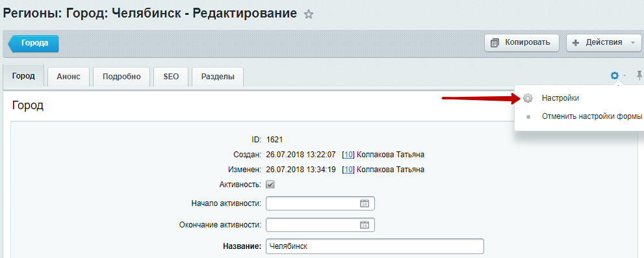Focus the Начало активности date field
The height and width of the screenshot is (258, 644).
[320, 203]
